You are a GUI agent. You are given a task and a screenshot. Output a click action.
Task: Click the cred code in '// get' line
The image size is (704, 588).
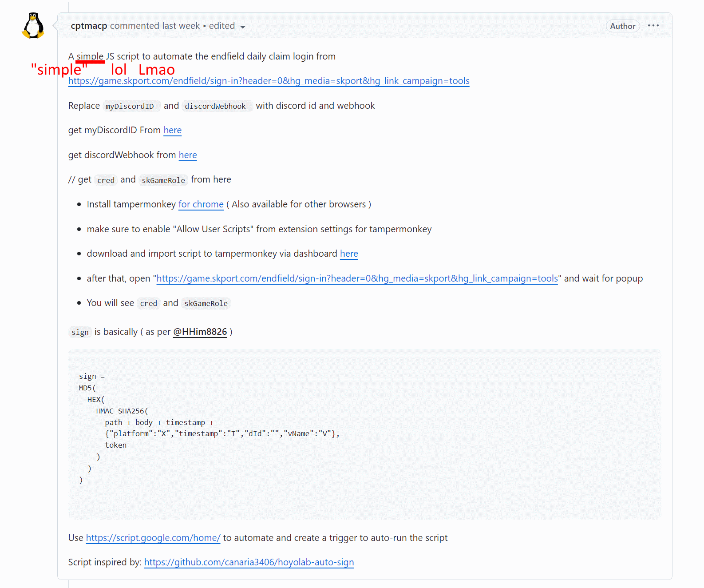pos(106,180)
